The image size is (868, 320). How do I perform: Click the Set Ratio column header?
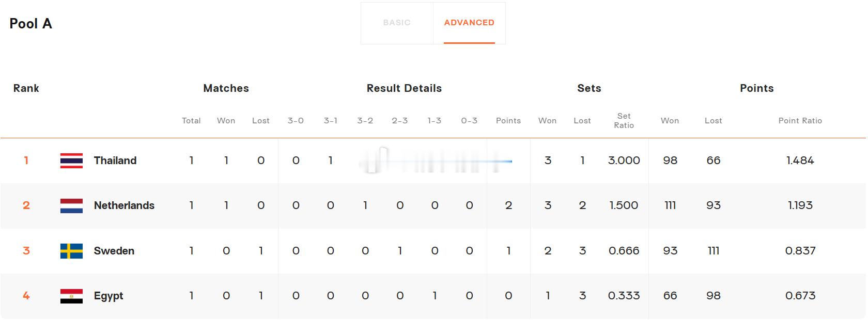(624, 121)
